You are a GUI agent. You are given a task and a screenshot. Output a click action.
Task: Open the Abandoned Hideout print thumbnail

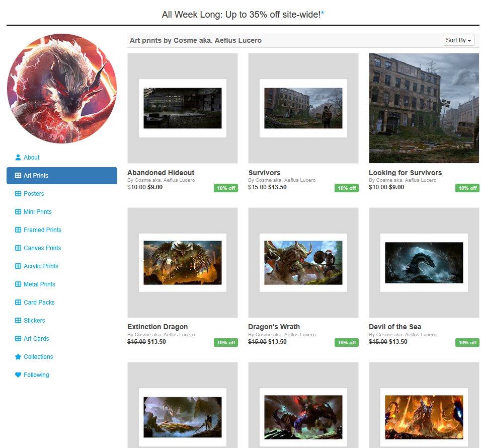(x=183, y=108)
